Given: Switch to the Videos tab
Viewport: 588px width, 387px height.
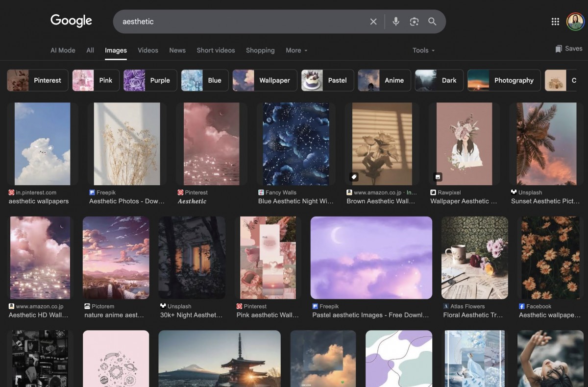Looking at the screenshot, I should coord(147,50).
